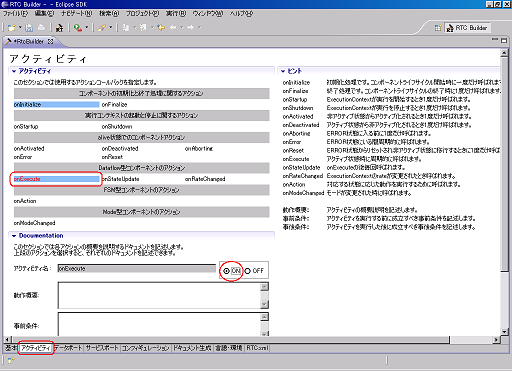The height and width of the screenshot is (371, 512).
Task: Click the black build hammer toolbar icon
Action: coord(60,28)
